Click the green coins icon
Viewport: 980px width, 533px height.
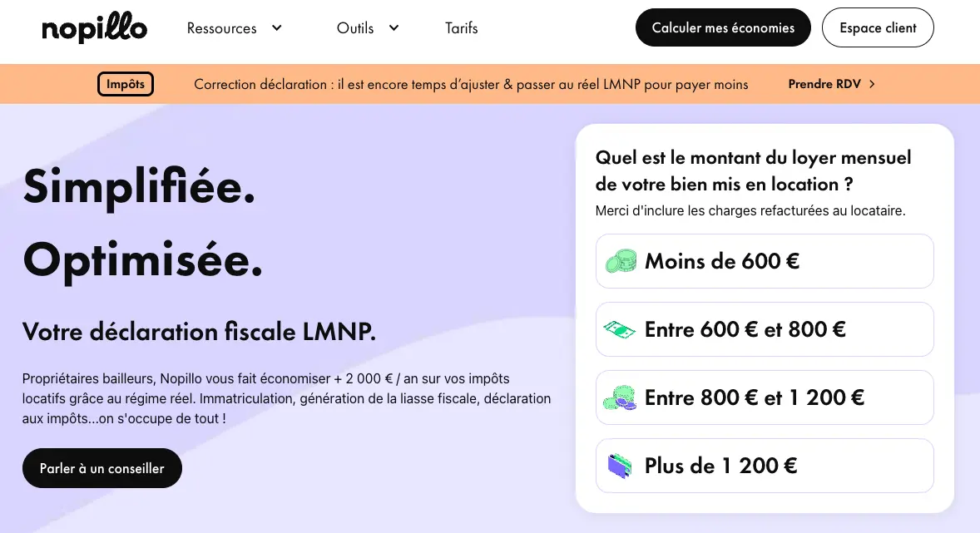pos(620,261)
